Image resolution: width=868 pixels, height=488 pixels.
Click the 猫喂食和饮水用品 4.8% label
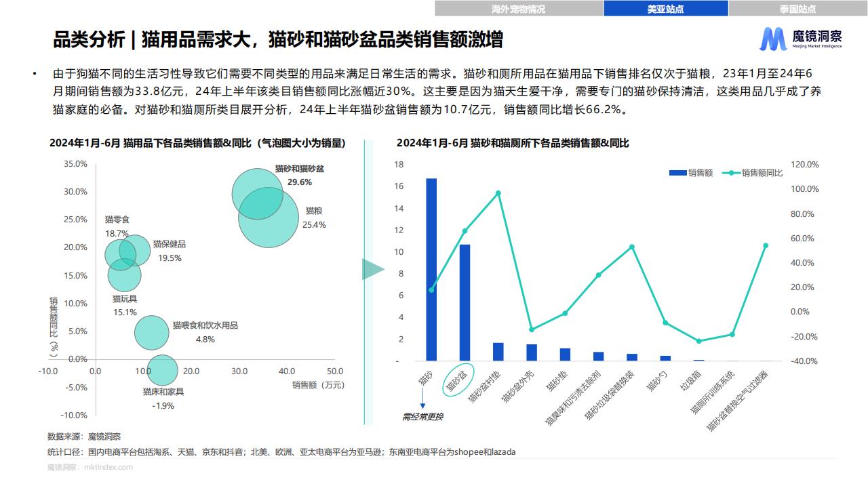click(205, 332)
